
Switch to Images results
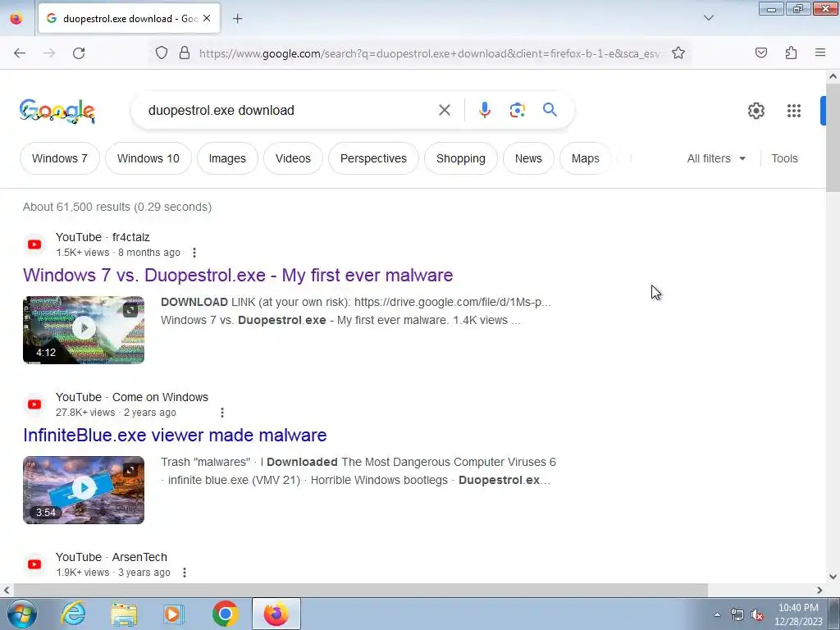tap(227, 158)
